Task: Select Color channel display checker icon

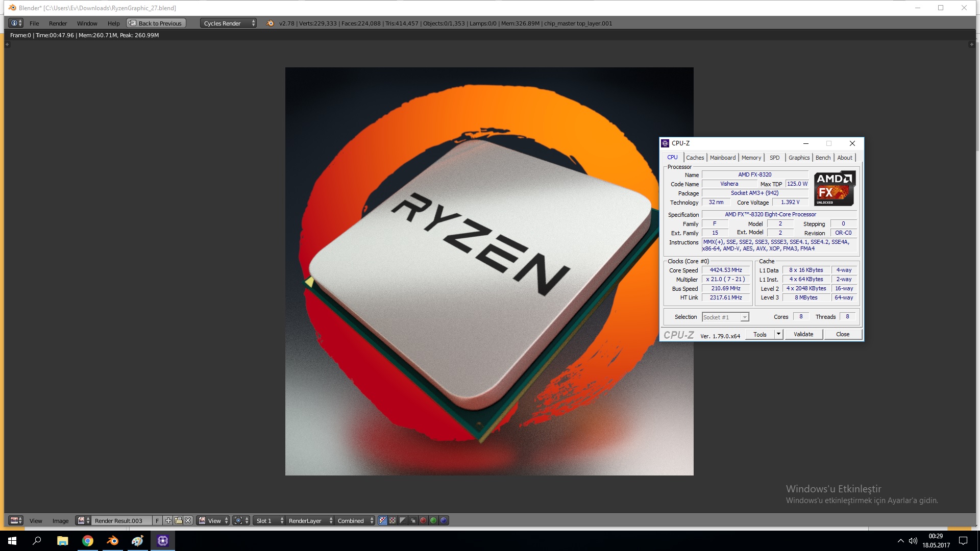Action: (x=393, y=520)
